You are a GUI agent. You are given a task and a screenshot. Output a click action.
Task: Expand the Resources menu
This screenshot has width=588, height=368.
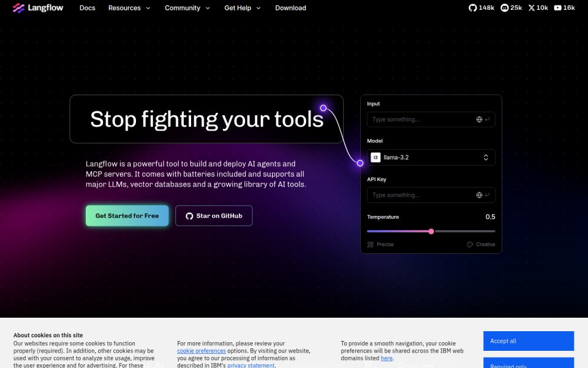coord(129,8)
